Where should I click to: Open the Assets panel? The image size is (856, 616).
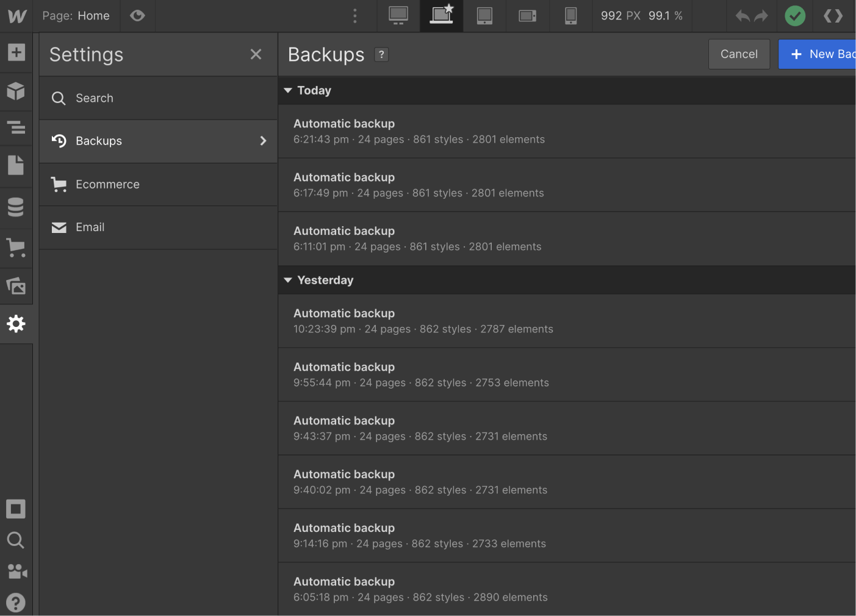pos(16,286)
